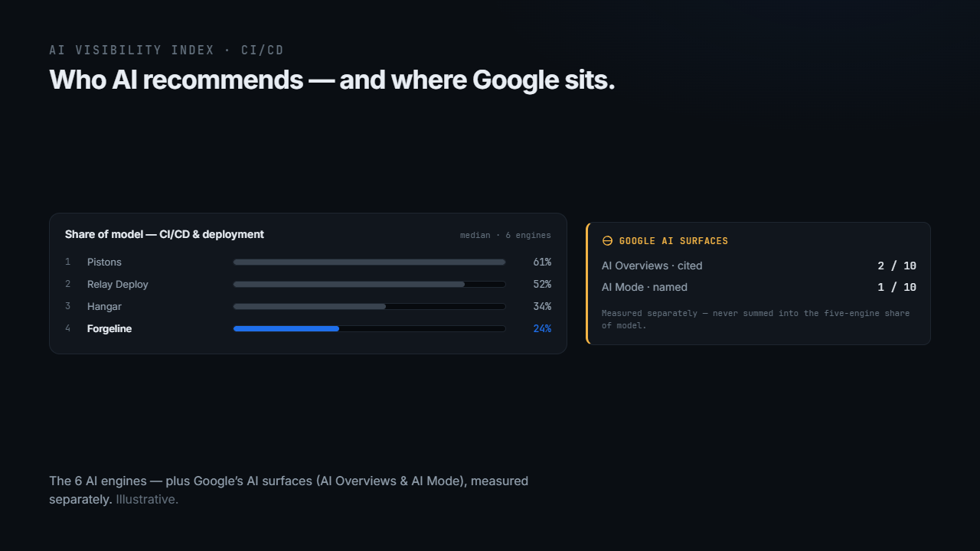Click the Illustrative text in footer

coord(147,499)
